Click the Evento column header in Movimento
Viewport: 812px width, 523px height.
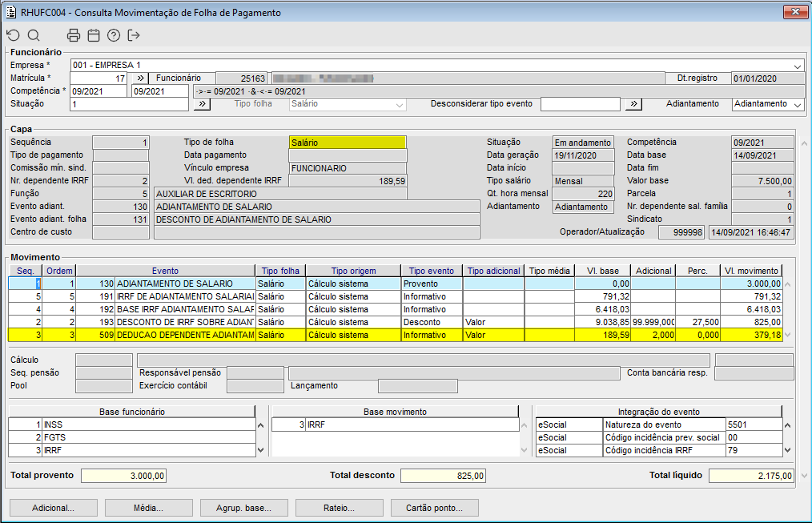pos(165,271)
